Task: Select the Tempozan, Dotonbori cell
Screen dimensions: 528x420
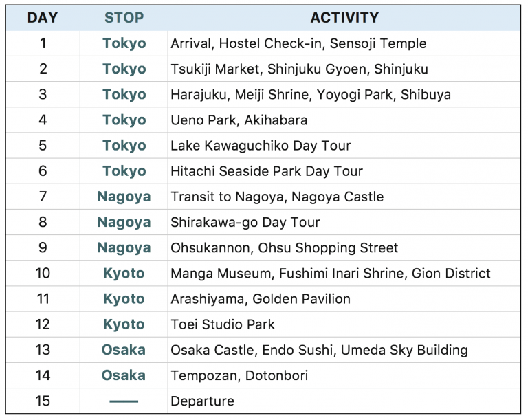Action: tap(239, 375)
